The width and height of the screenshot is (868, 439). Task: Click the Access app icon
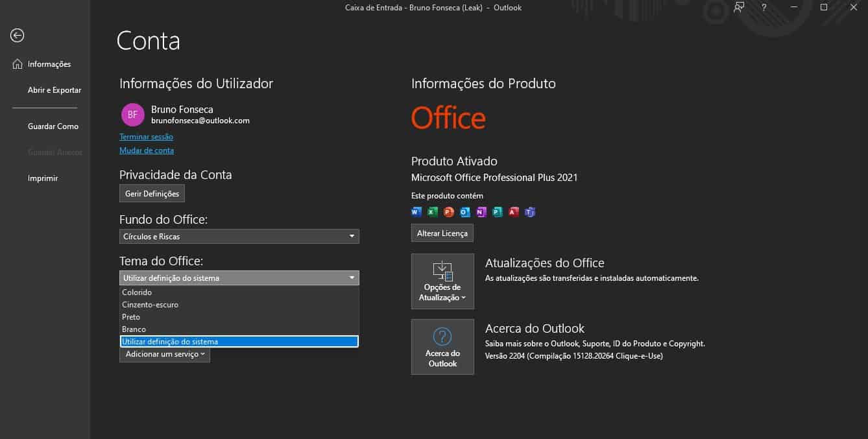[514, 212]
